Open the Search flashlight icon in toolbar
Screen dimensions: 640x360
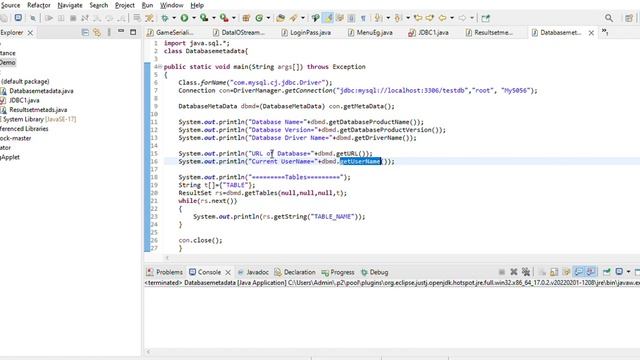(x=293, y=18)
